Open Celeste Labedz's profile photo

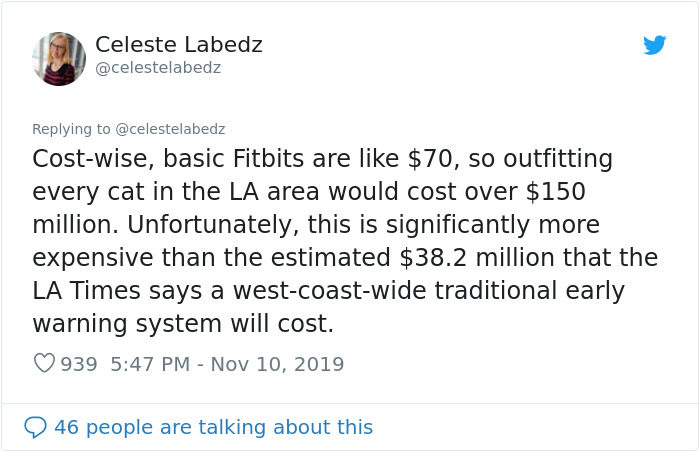58,59
